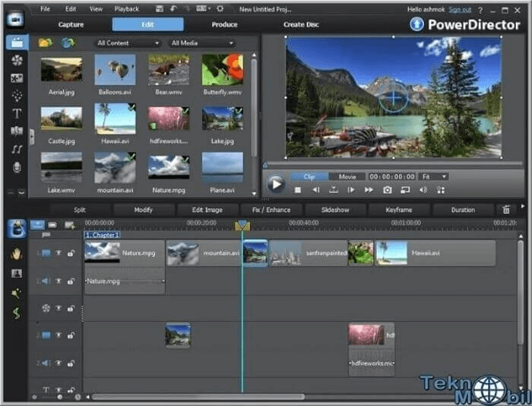
Task: Select the Balloons.avi thumbnail in the library
Action: click(x=115, y=70)
